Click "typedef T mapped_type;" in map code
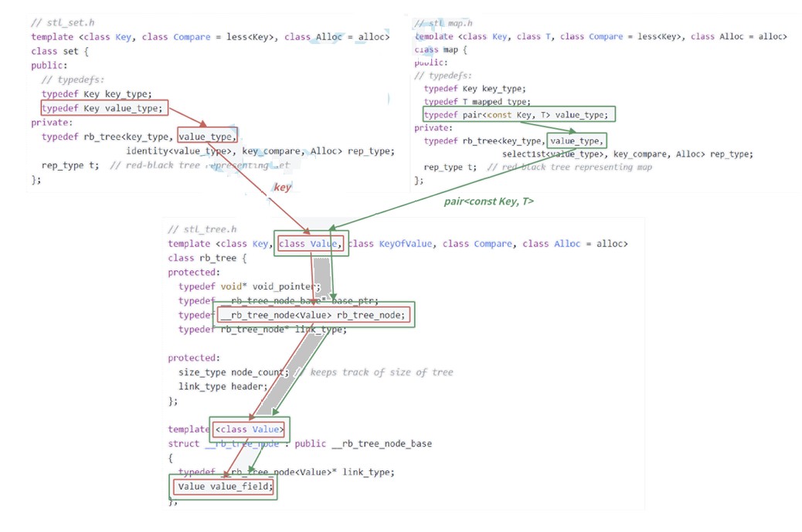 (x=477, y=102)
